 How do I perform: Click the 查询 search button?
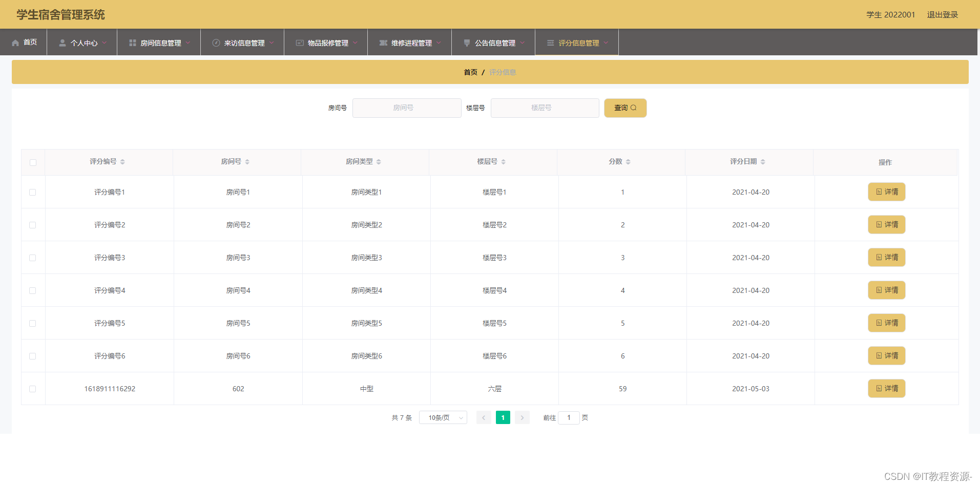[x=625, y=108]
